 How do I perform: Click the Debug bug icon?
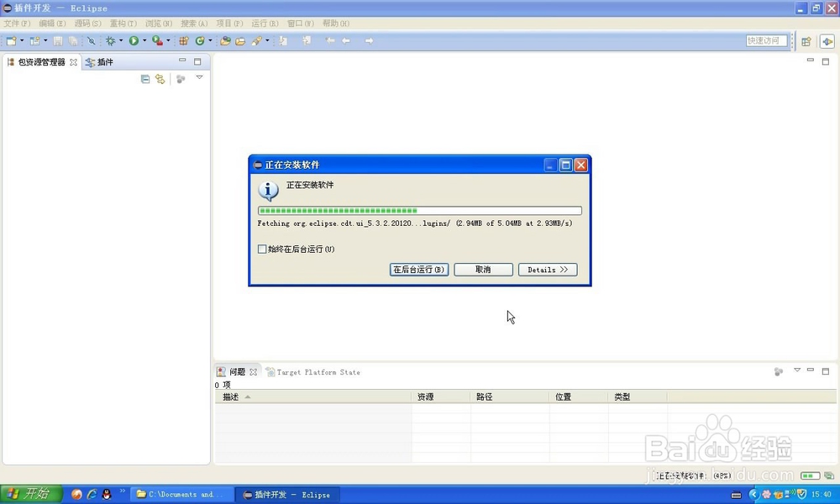(x=110, y=40)
